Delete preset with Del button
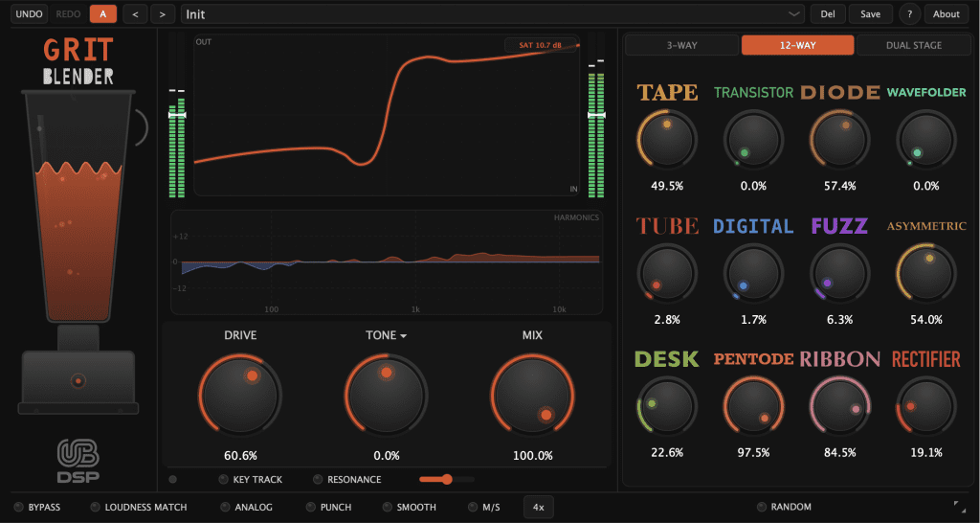The height and width of the screenshot is (523, 980). (828, 13)
